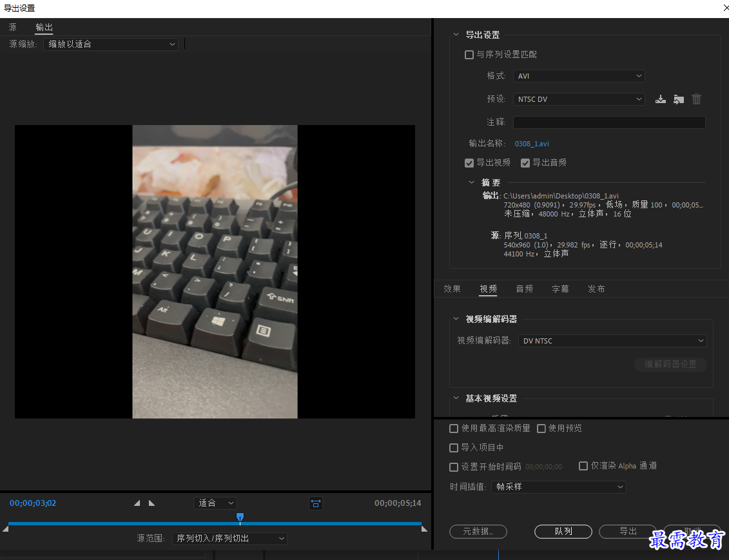The image size is (729, 560).
Task: Open the AVI format dropdown
Action: 579,76
